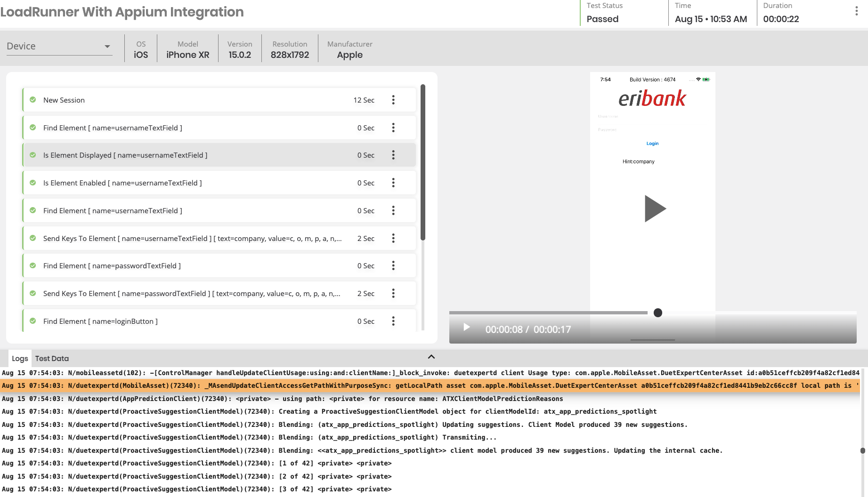Click the video timeline progress bar
Image resolution: width=868 pixels, height=497 pixels.
tap(653, 313)
